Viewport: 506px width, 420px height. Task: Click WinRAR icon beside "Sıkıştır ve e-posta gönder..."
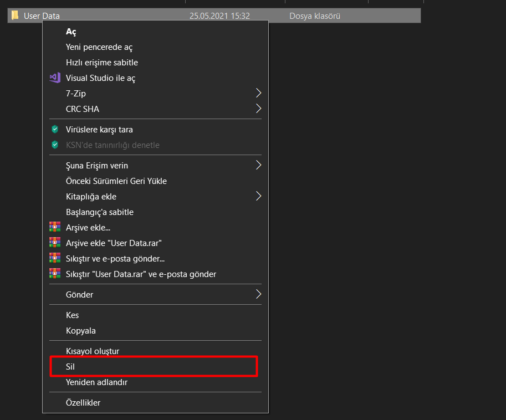pos(54,258)
